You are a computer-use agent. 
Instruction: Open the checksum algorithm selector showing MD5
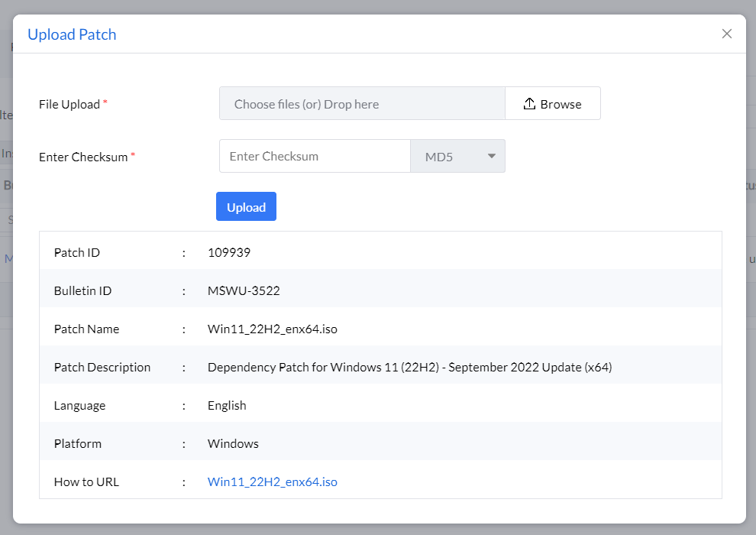point(457,156)
